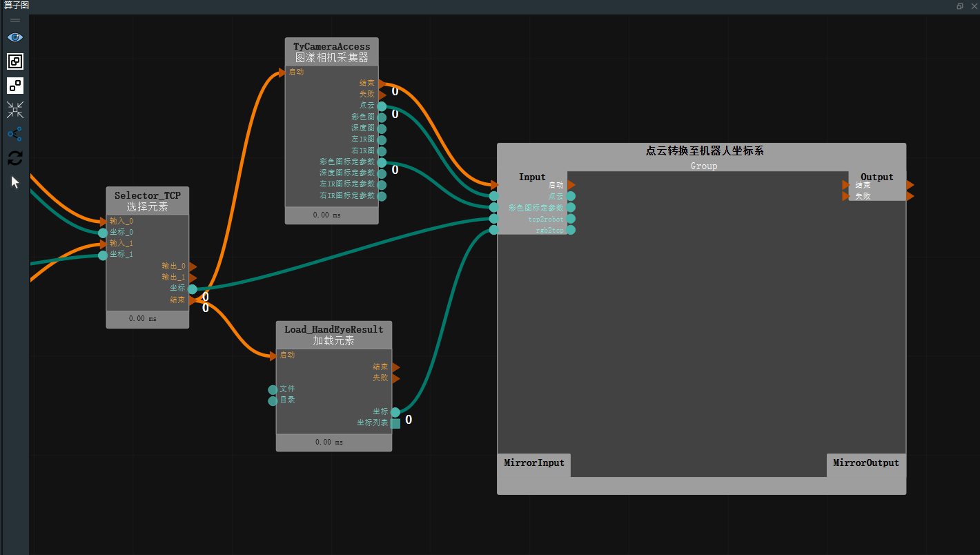Click the 结束 label in group Output
Screen dimensions: 980x555
[863, 185]
